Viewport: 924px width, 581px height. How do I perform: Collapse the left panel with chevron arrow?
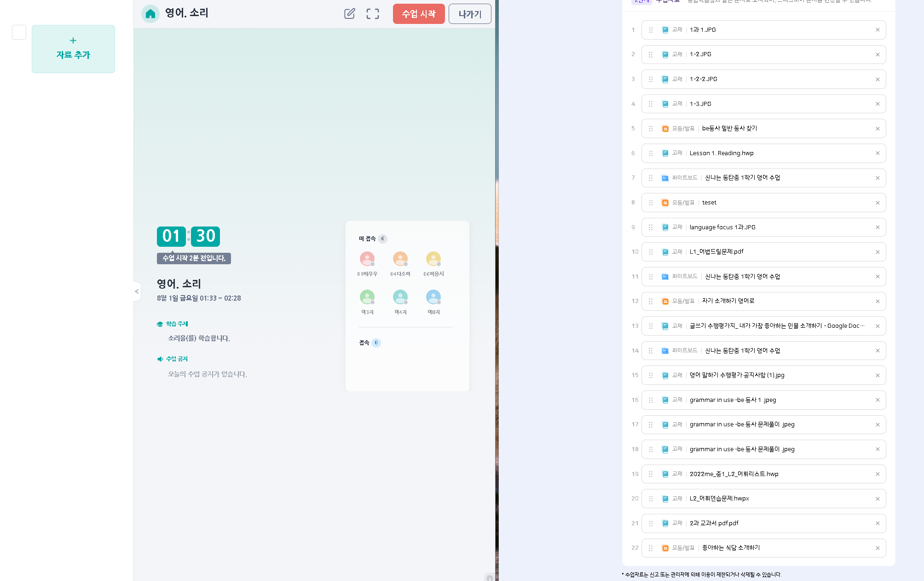pyautogui.click(x=137, y=291)
